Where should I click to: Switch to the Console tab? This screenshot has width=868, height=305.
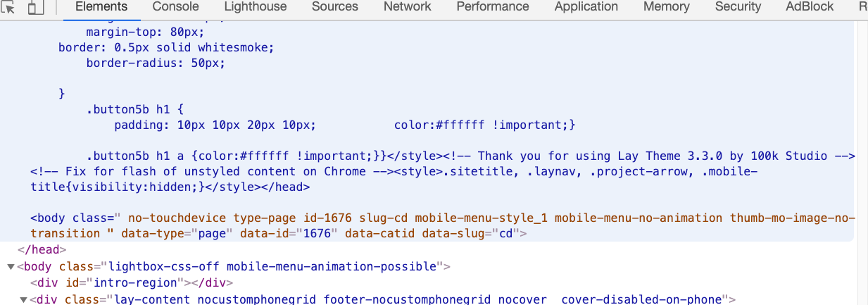click(176, 7)
